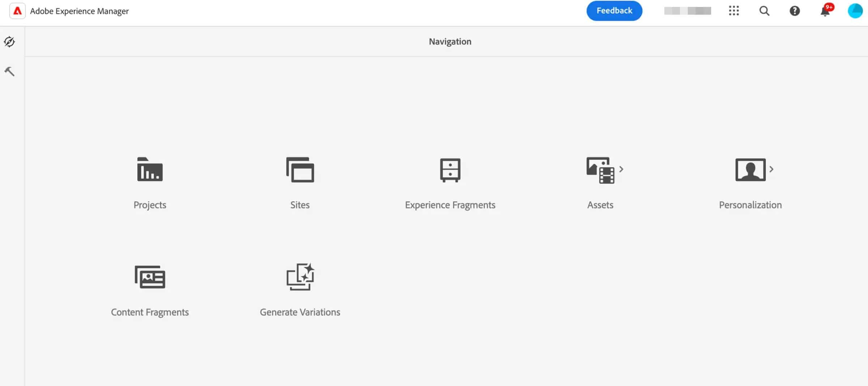Click the Sites label
This screenshot has height=386, width=868.
pos(300,205)
